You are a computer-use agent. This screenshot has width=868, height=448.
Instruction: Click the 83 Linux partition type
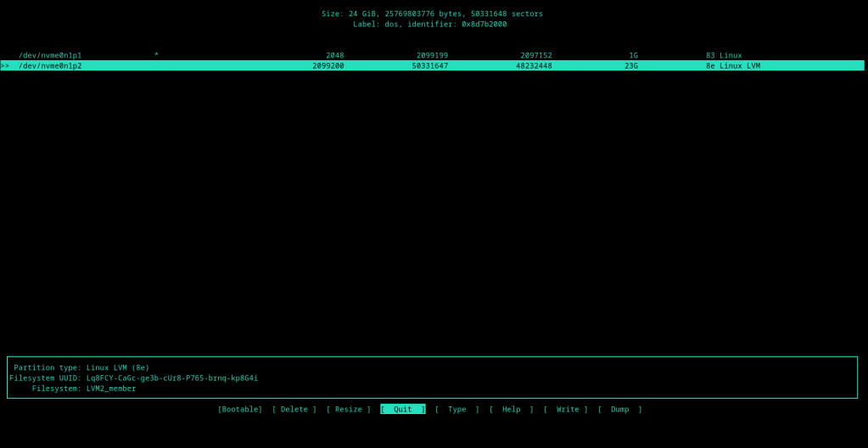tap(723, 55)
